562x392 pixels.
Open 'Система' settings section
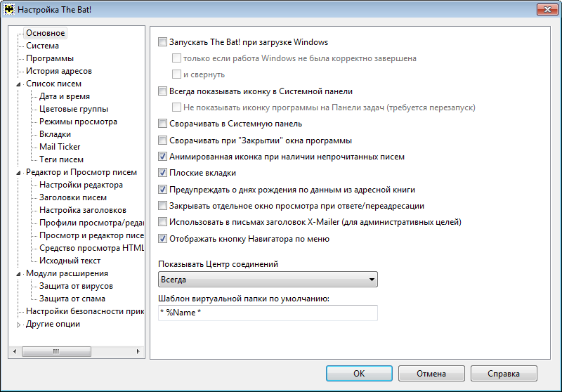coord(42,46)
